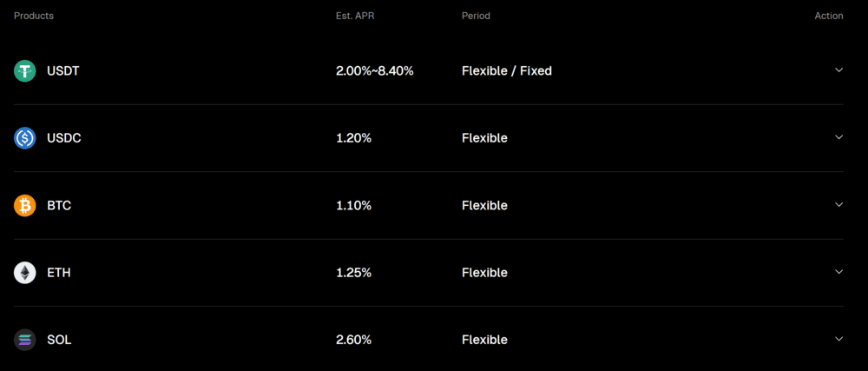
Task: Click the Flexible / Fixed period text
Action: (x=507, y=71)
